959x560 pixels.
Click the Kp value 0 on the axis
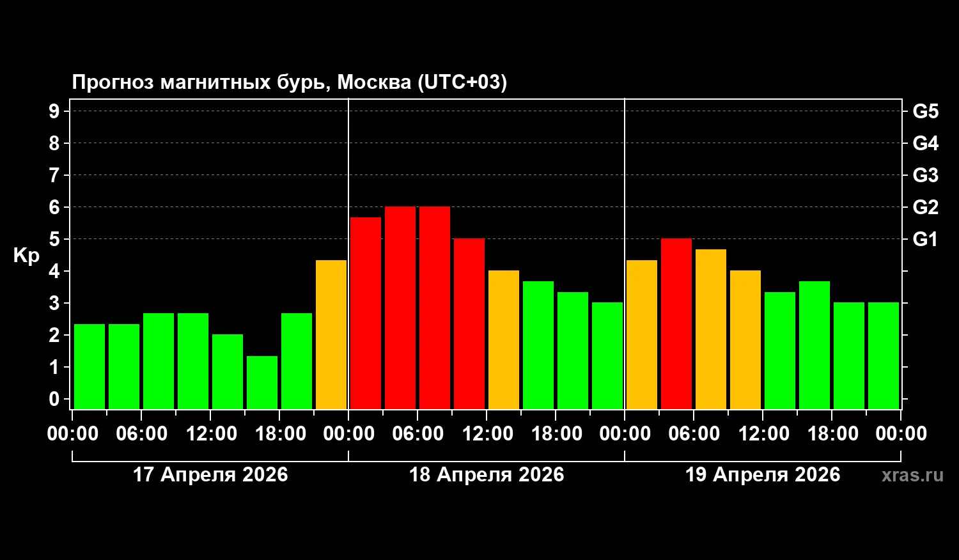(x=54, y=399)
